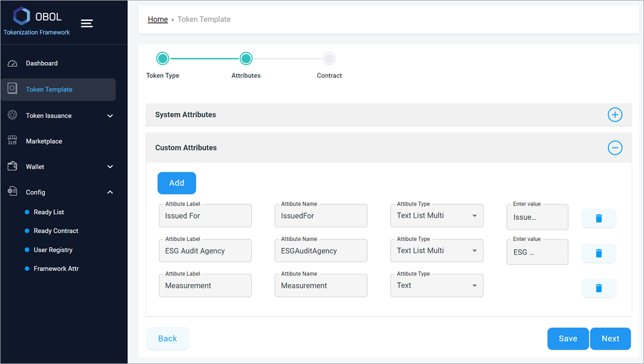The image size is (644, 364).
Task: Expand the Wallet submenu chevron
Action: (x=110, y=167)
